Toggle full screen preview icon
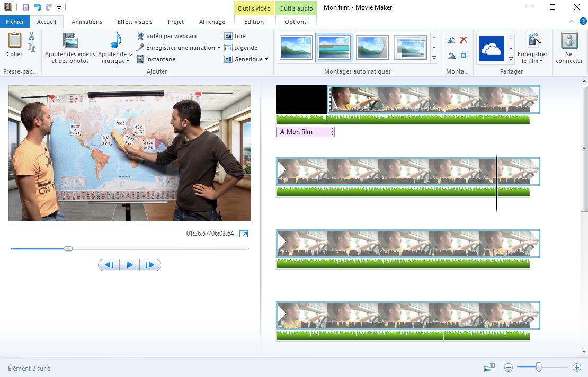The width and height of the screenshot is (588, 377). (x=244, y=234)
